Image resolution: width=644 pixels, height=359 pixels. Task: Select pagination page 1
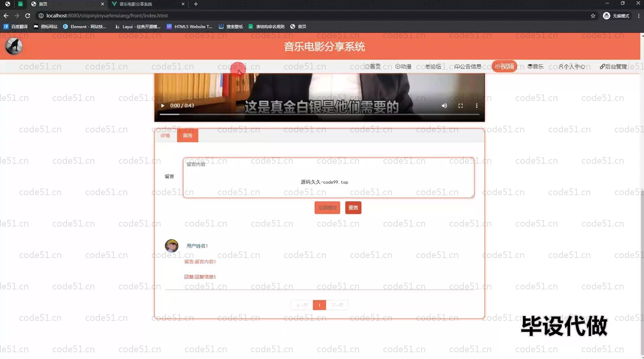point(319,305)
